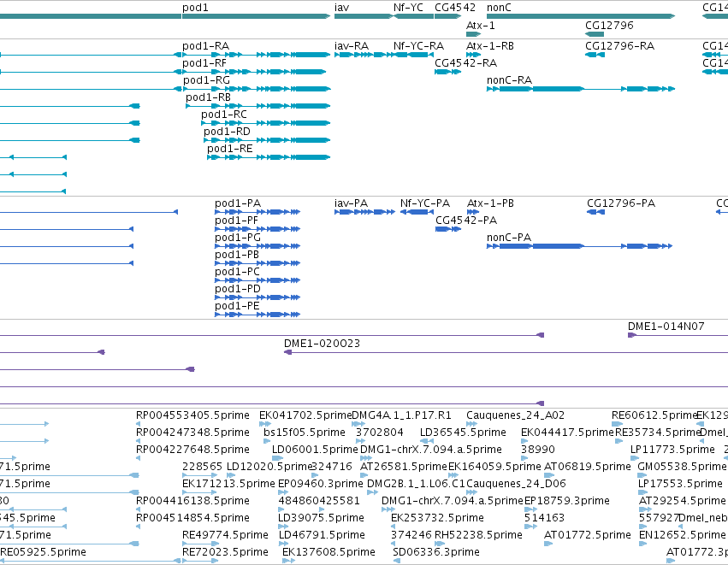728x565 pixels.
Task: Click the Atx-1 gene glyph
Action: click(x=474, y=34)
